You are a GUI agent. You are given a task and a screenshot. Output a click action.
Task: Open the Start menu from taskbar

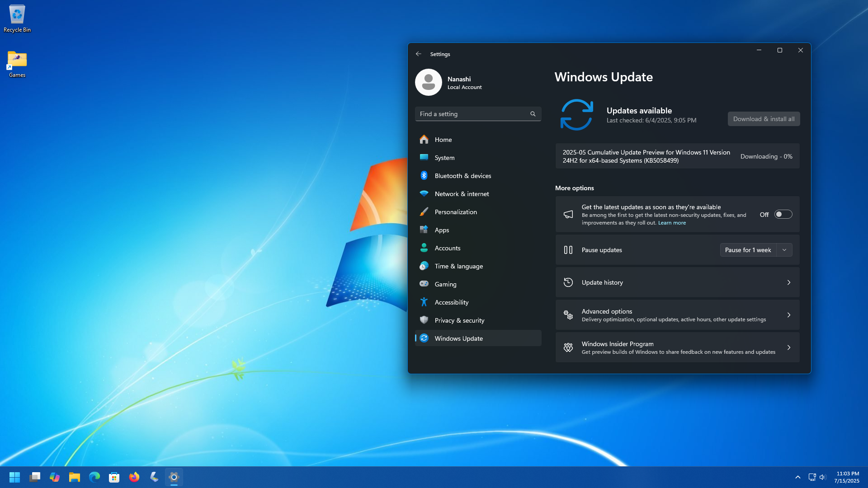pyautogui.click(x=14, y=477)
